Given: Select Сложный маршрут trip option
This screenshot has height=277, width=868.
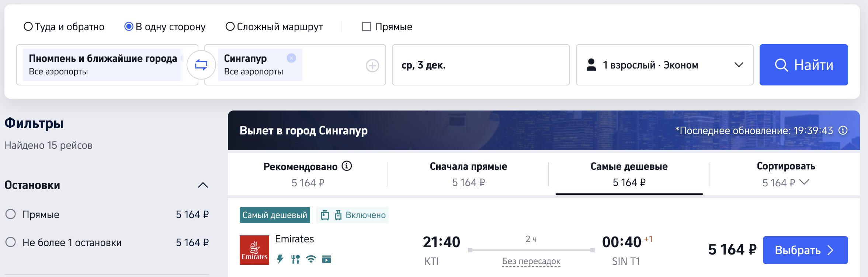Looking at the screenshot, I should coord(230,27).
